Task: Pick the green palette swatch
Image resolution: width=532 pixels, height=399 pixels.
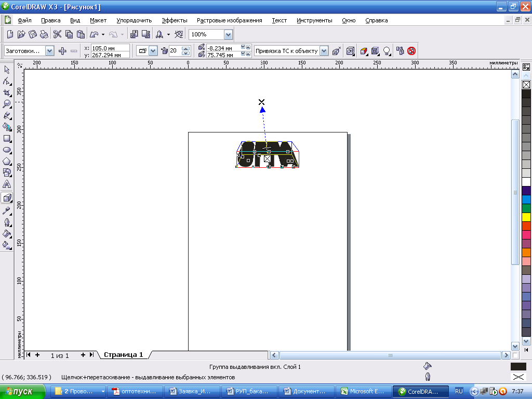Action: [x=526, y=208]
